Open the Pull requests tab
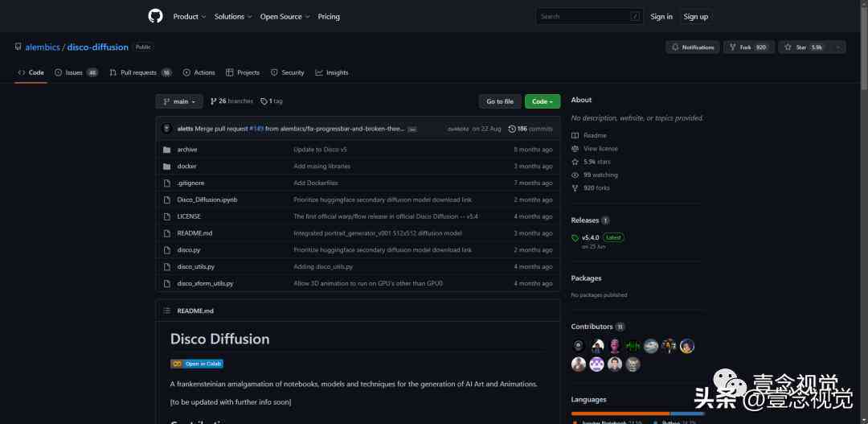868x424 pixels. tap(141, 72)
